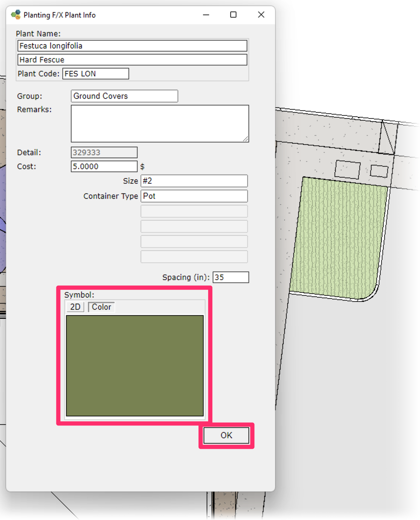Click the Planting F/X Plant Info title text

tap(60, 15)
